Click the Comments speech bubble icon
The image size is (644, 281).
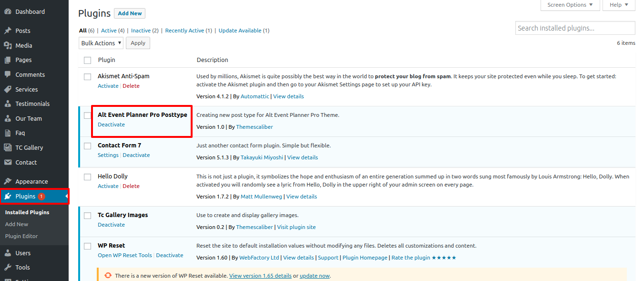[8, 74]
